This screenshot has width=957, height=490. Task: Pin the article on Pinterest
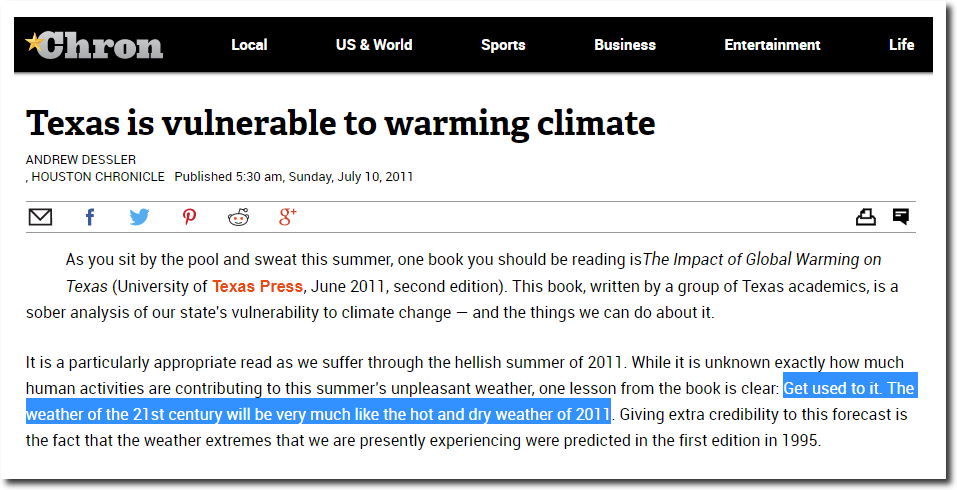(189, 217)
